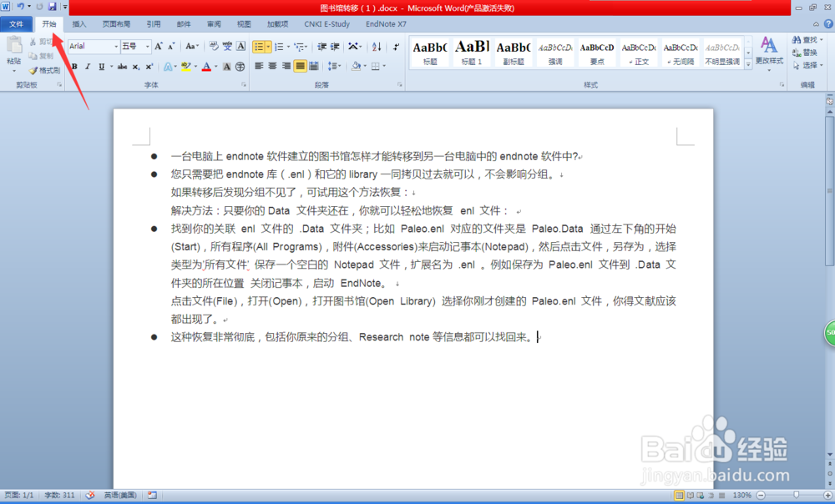Click the Save floppy disk icon in quick access bar
Viewport: 835px width, 504px height.
click(52, 7)
